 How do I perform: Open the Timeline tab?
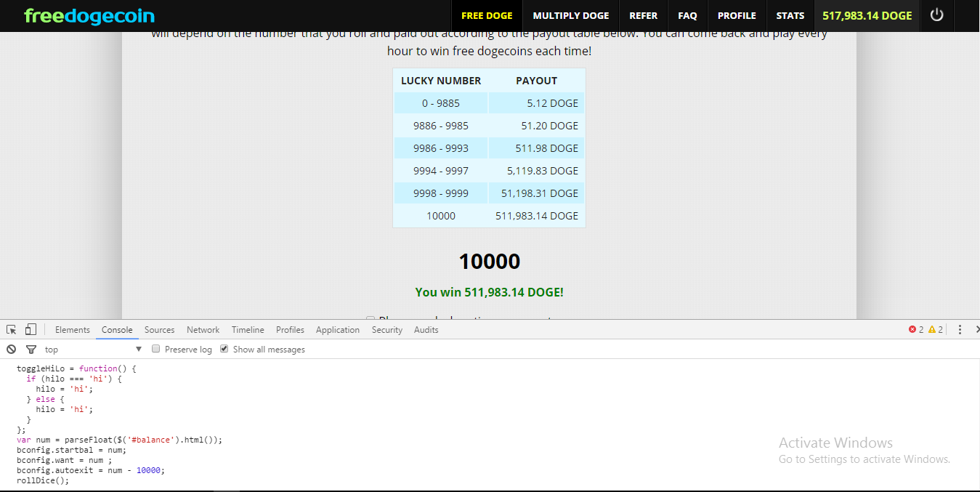[248, 329]
